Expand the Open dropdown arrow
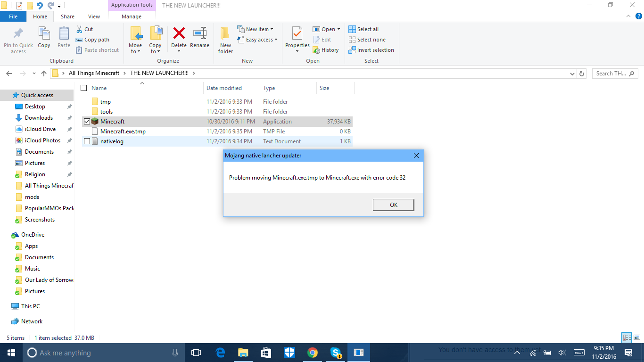 coord(339,29)
